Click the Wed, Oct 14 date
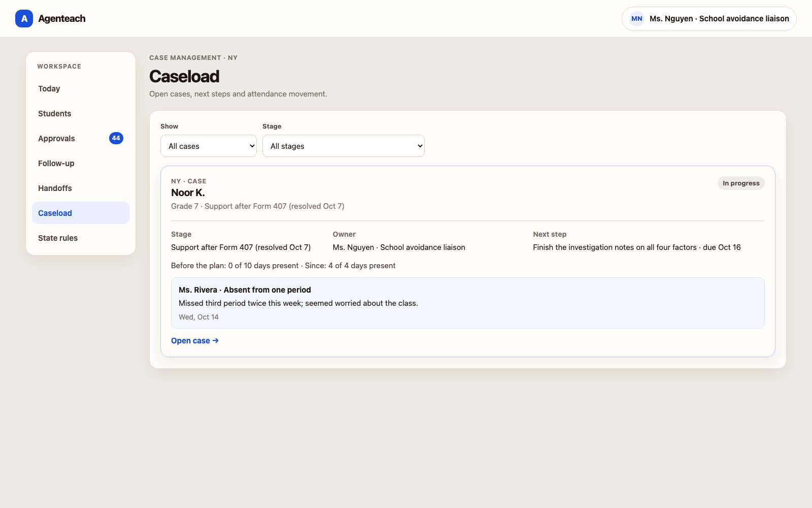 198,317
